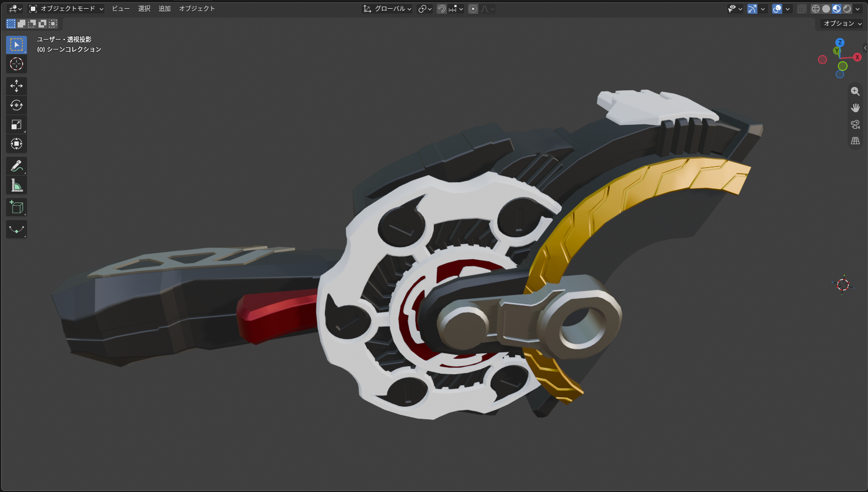
Task: Click the red X axis on the navigation gizmo
Action: (857, 57)
